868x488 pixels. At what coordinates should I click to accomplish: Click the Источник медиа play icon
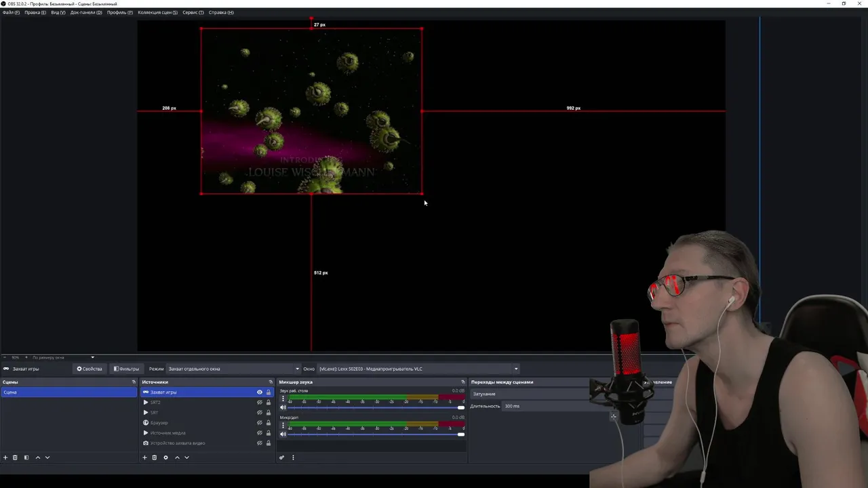[145, 433]
